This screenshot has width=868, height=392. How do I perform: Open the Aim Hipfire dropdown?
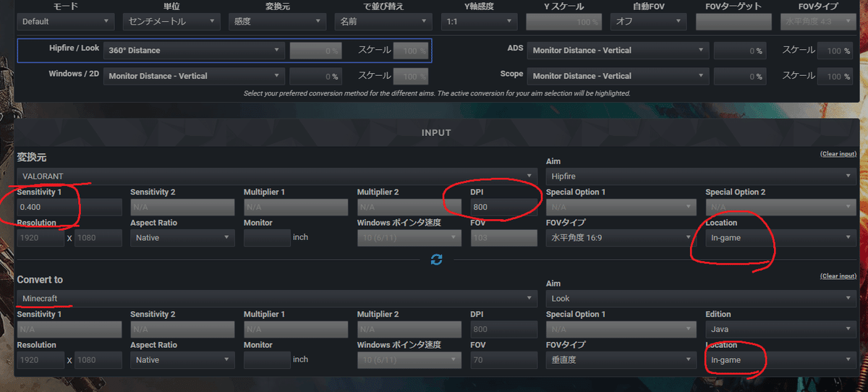[x=702, y=176]
